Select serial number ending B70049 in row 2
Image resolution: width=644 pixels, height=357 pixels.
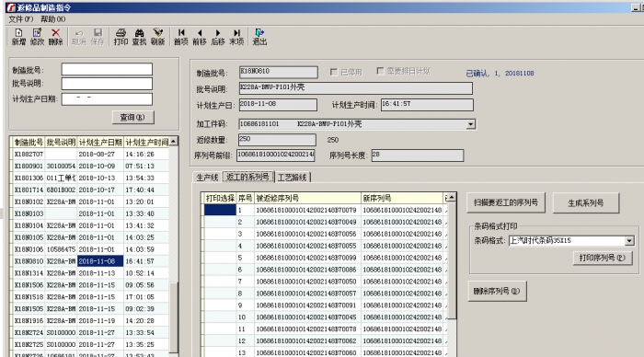tap(306, 222)
